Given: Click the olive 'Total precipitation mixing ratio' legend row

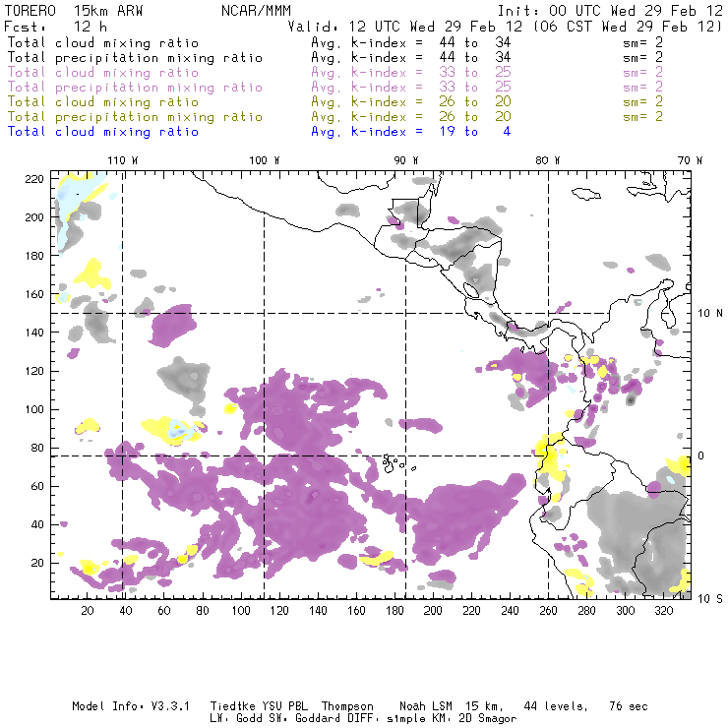Looking at the screenshot, I should [135, 116].
